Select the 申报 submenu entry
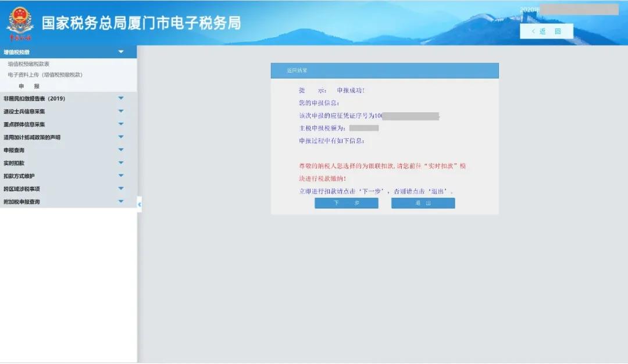 [29, 86]
